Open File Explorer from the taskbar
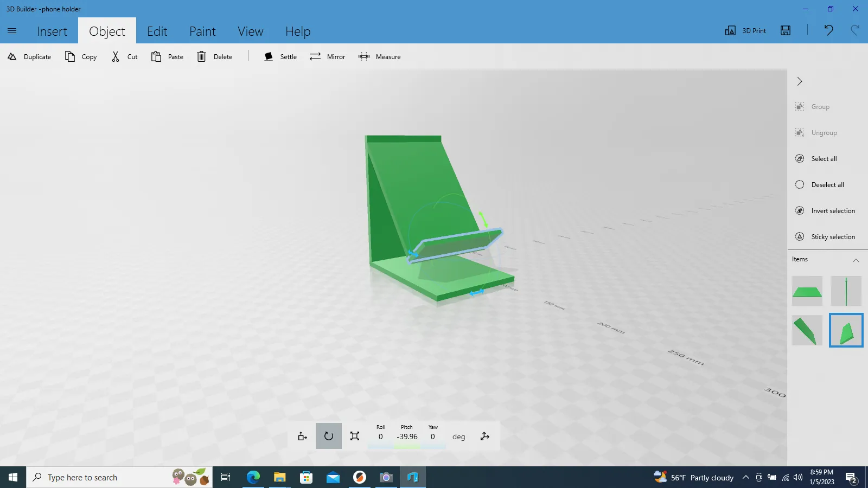 (279, 477)
